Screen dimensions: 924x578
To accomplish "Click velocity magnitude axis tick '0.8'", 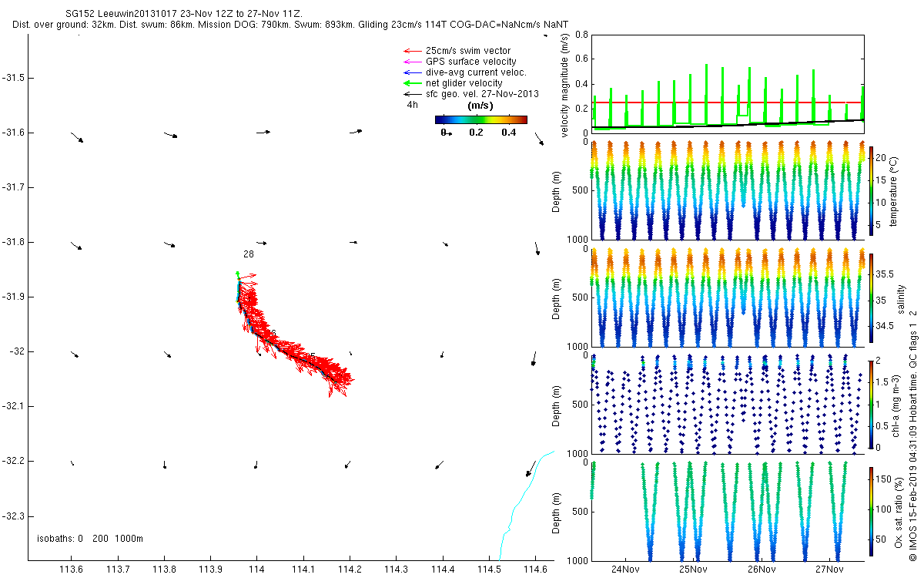I will click(x=582, y=35).
